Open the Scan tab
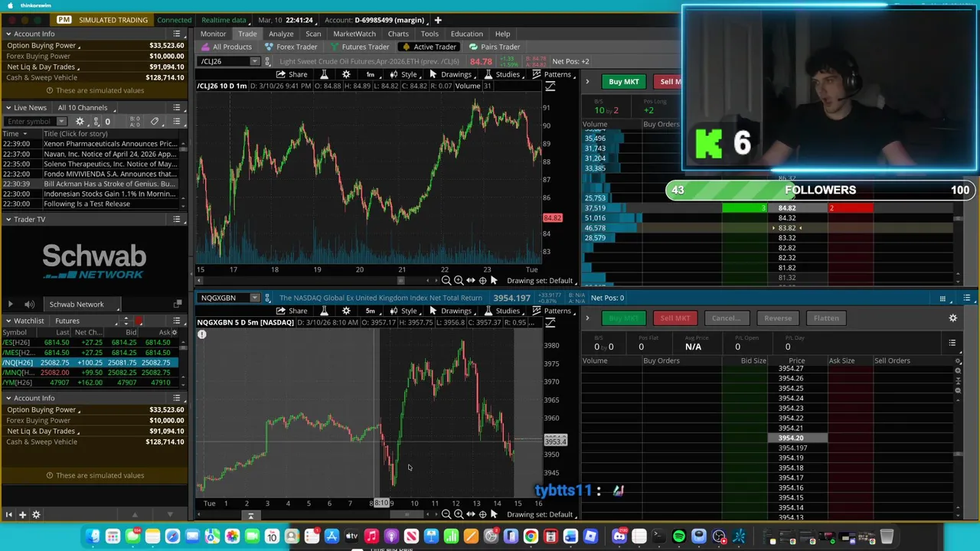 (313, 34)
